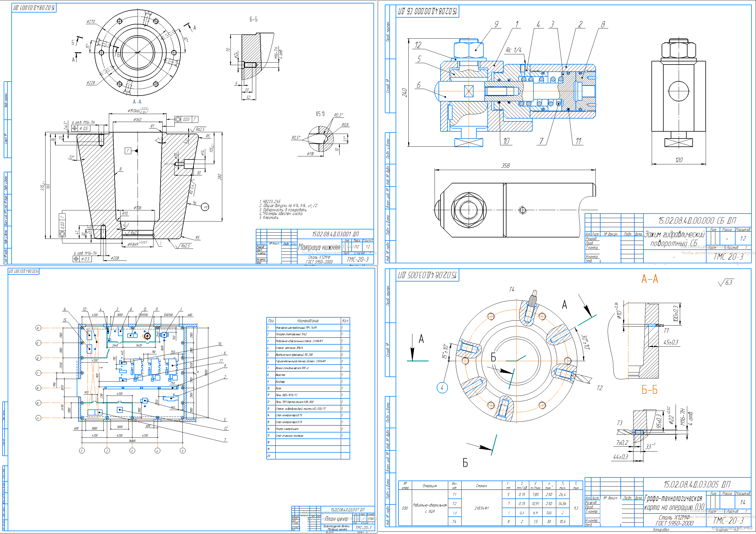Click the datum Г square marker

pos(128,150)
